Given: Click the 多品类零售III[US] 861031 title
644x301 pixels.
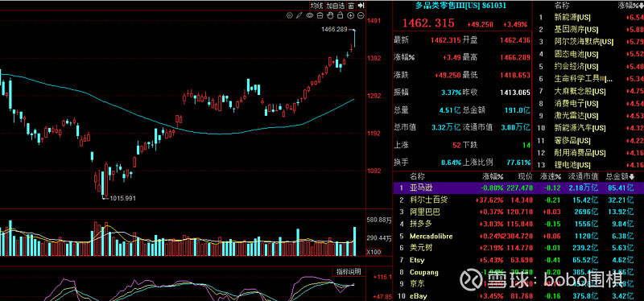Looking at the screenshot, I should click(x=460, y=6).
